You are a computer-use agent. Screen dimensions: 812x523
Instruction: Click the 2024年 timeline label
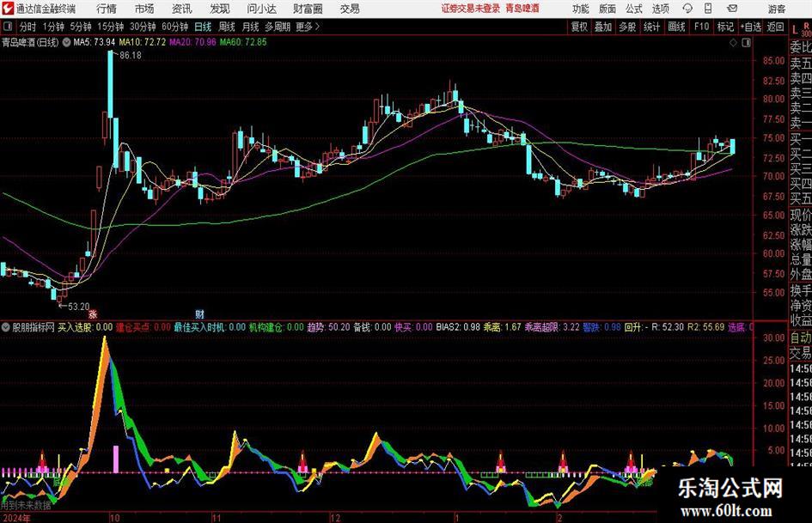click(16, 517)
